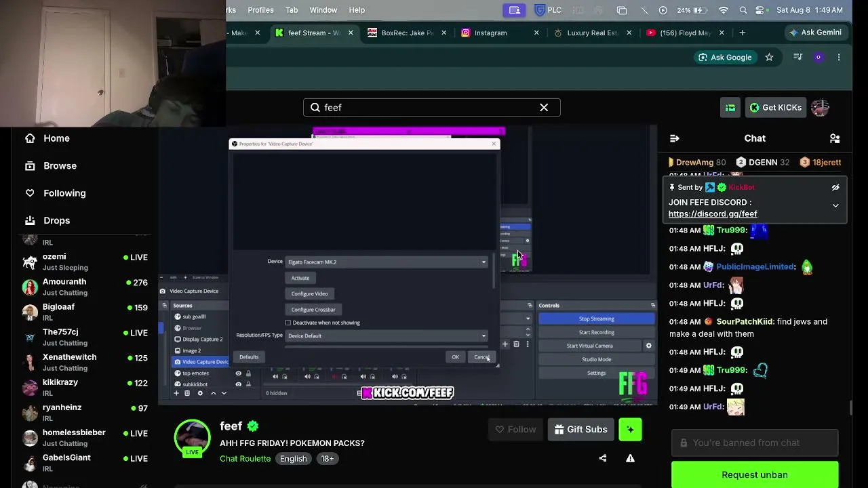Report the stream with warning icon
Screen dimensions: 868x488
coord(630,458)
